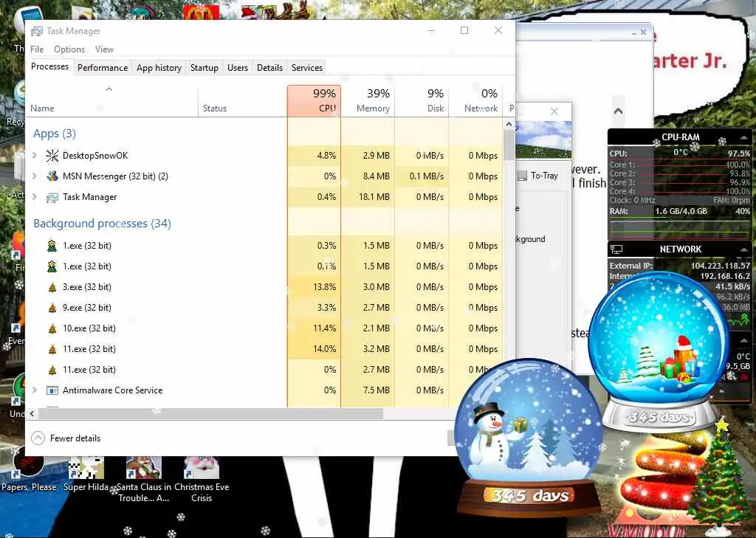756x538 pixels.
Task: Click Fewer details link
Action: 75,438
